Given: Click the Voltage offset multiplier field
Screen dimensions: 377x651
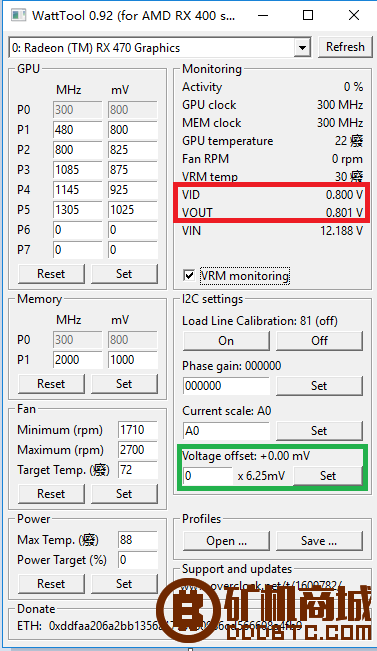Looking at the screenshot, I should point(208,476).
